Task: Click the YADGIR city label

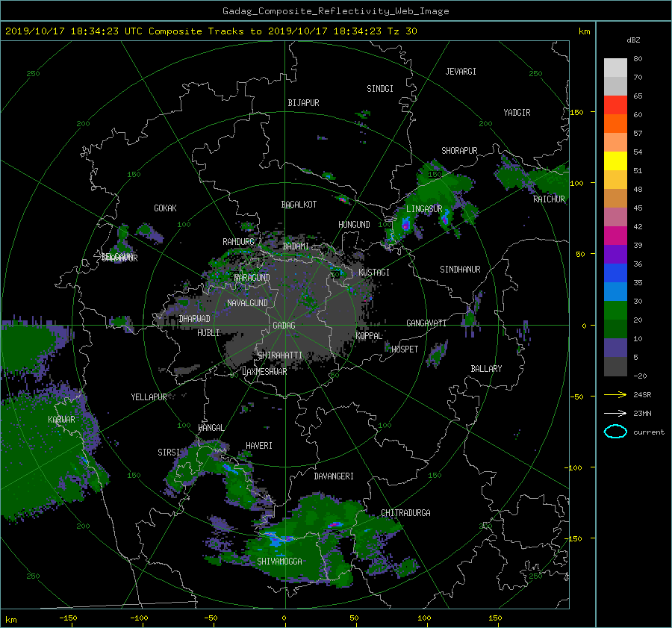Action: pos(517,113)
